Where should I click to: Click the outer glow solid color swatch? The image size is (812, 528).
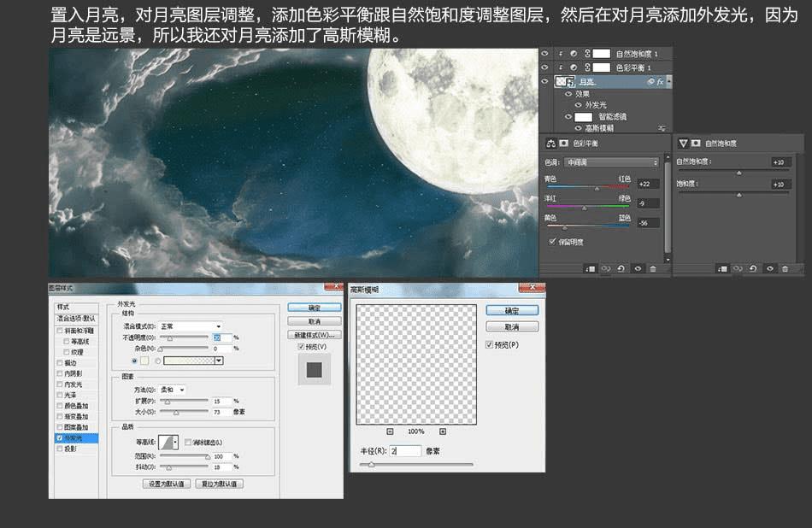click(x=144, y=361)
